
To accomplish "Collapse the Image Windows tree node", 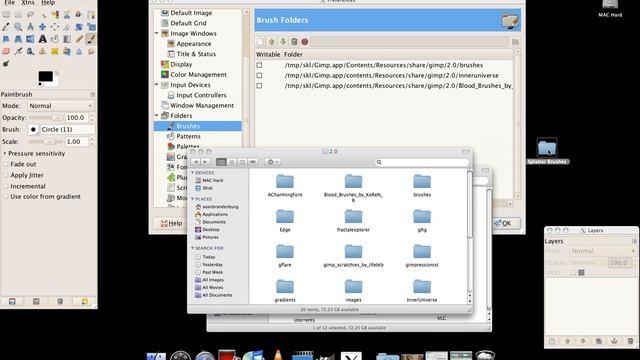I will (157, 33).
